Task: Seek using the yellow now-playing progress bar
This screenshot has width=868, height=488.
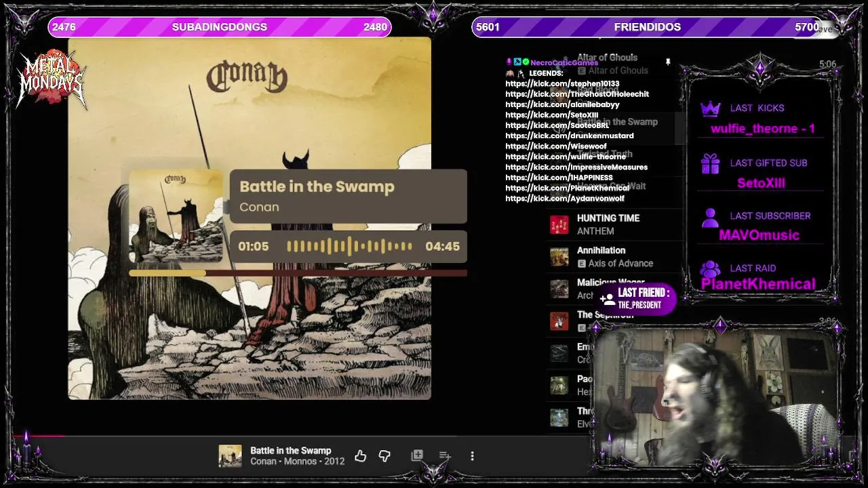Action: 298,273
